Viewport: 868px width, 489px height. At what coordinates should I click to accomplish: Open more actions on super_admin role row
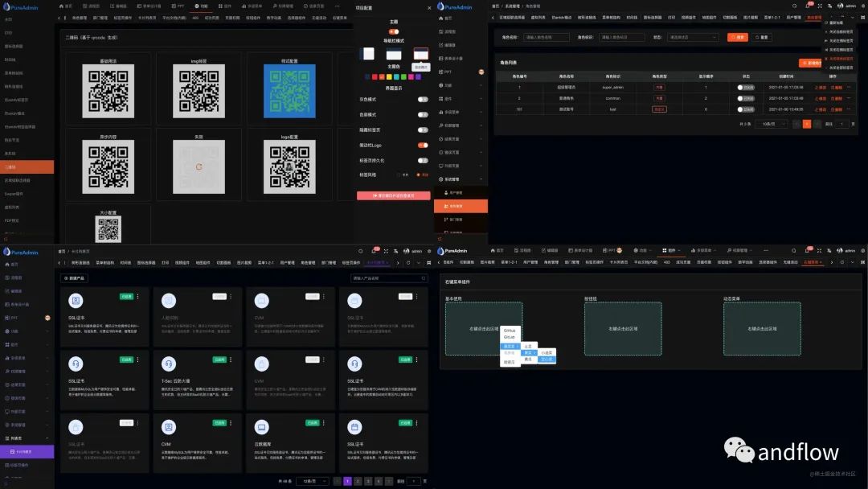coord(849,87)
